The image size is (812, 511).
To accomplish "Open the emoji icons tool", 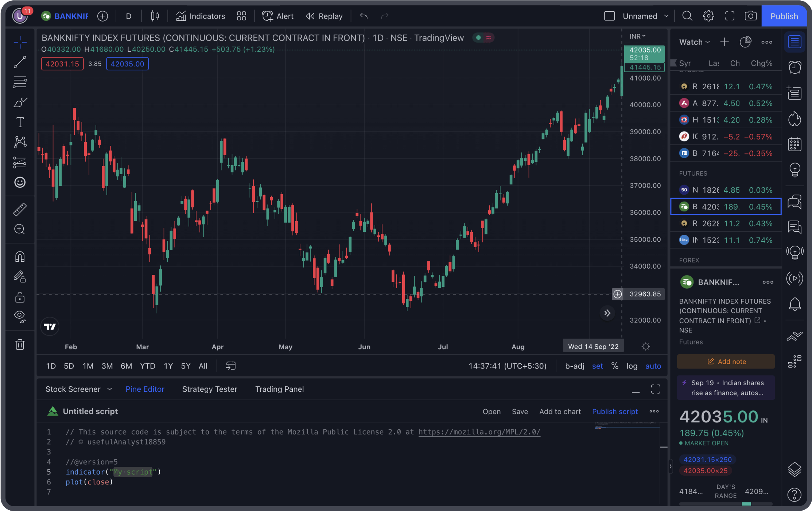I will click(x=20, y=182).
